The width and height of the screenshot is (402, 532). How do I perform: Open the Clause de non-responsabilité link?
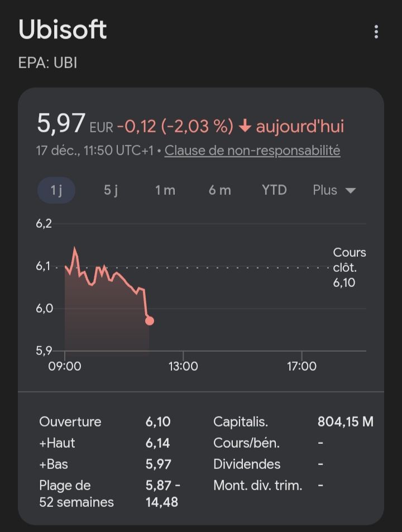[252, 151]
